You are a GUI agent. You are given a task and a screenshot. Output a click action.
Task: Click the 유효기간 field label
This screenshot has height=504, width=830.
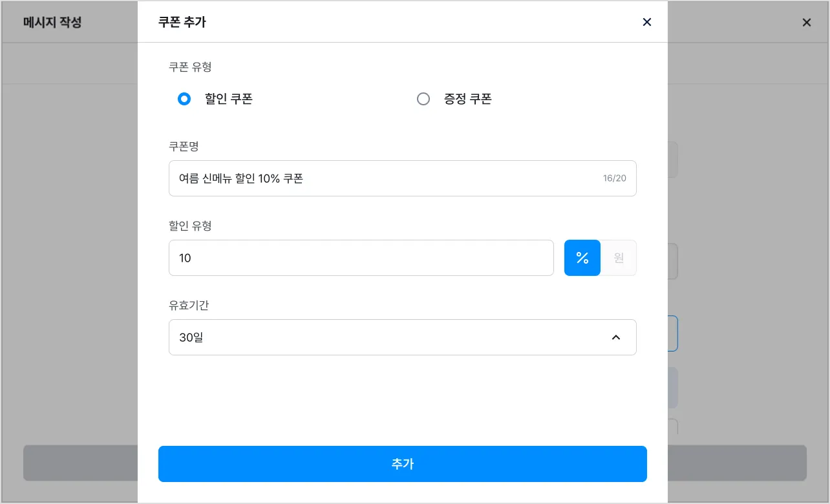[189, 305]
